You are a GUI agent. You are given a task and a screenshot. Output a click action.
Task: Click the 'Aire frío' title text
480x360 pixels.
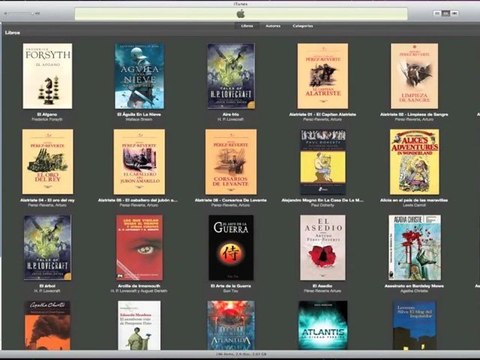[231, 114]
